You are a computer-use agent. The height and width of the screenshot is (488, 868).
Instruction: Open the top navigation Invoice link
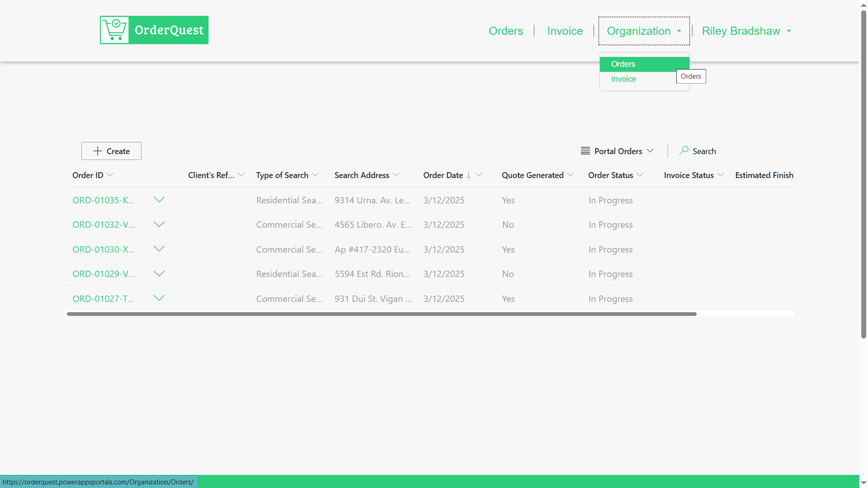pos(565,31)
